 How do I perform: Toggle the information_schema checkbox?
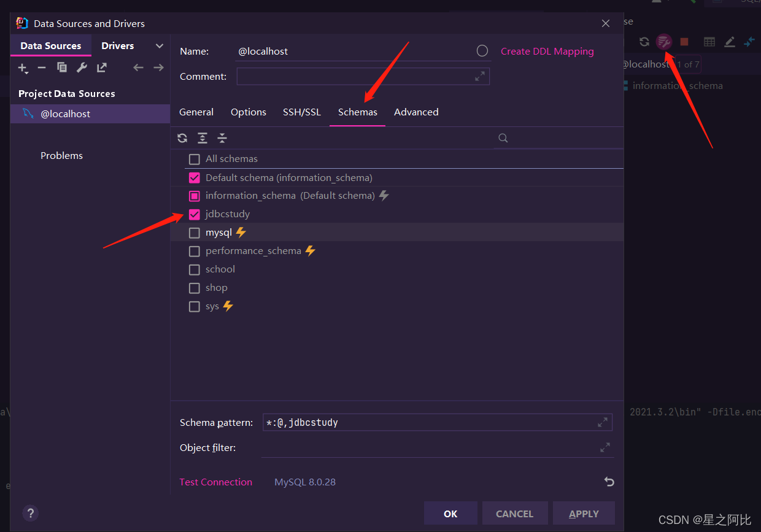point(195,196)
